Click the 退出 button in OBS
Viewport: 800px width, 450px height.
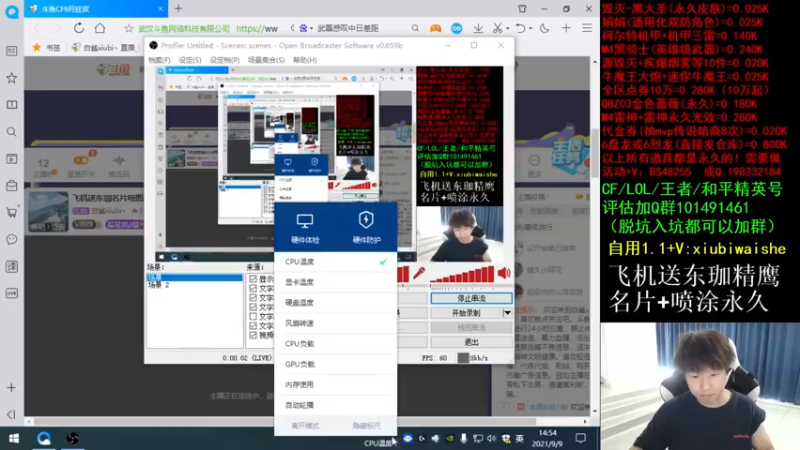click(x=471, y=342)
